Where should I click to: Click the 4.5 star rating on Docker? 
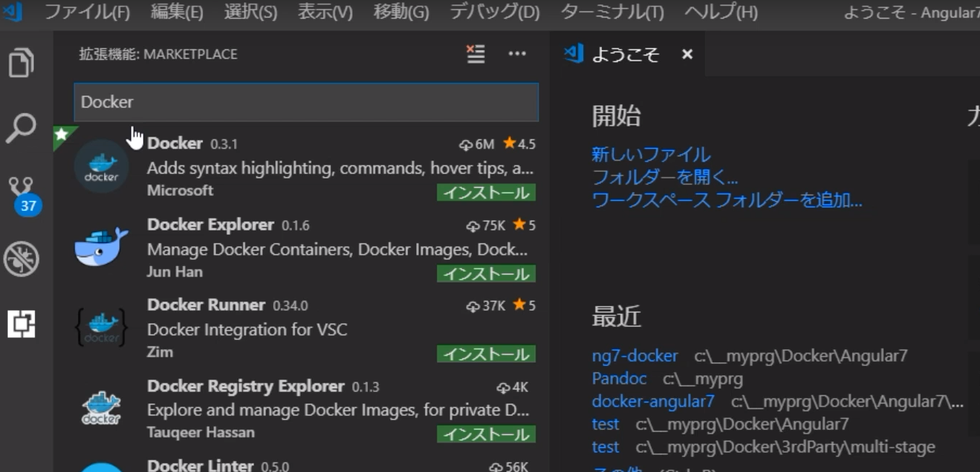point(520,144)
